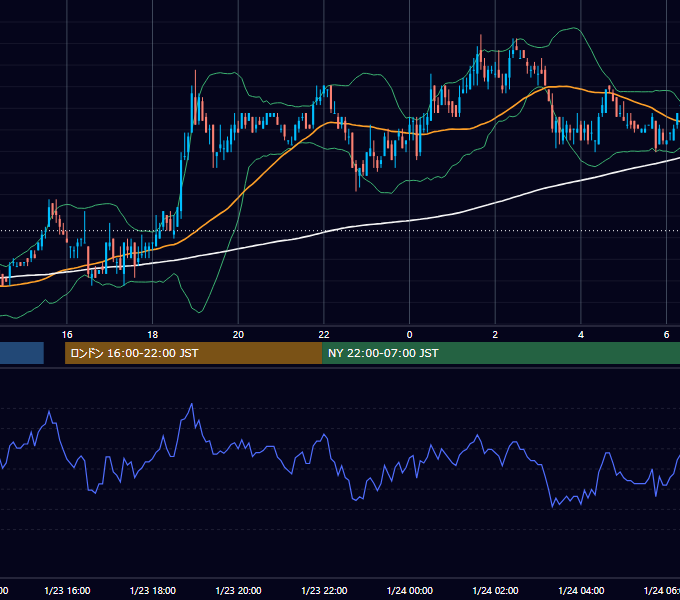This screenshot has height=600, width=680.
Task: Click the 1/23 18:00 oscillator axis label
Action: [153, 590]
